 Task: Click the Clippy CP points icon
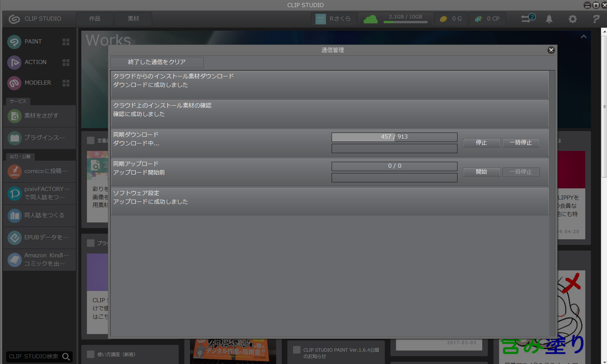pos(478,19)
